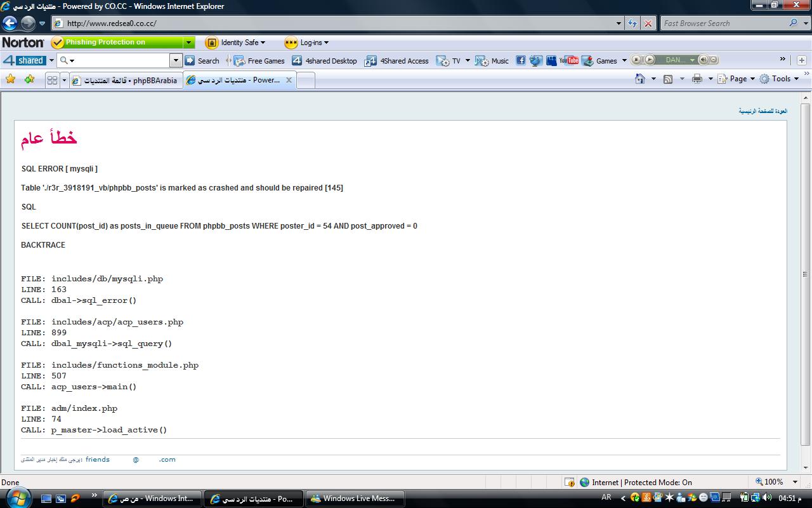The width and height of the screenshot is (812, 508).
Task: Click the return to main page link
Action: (763, 111)
